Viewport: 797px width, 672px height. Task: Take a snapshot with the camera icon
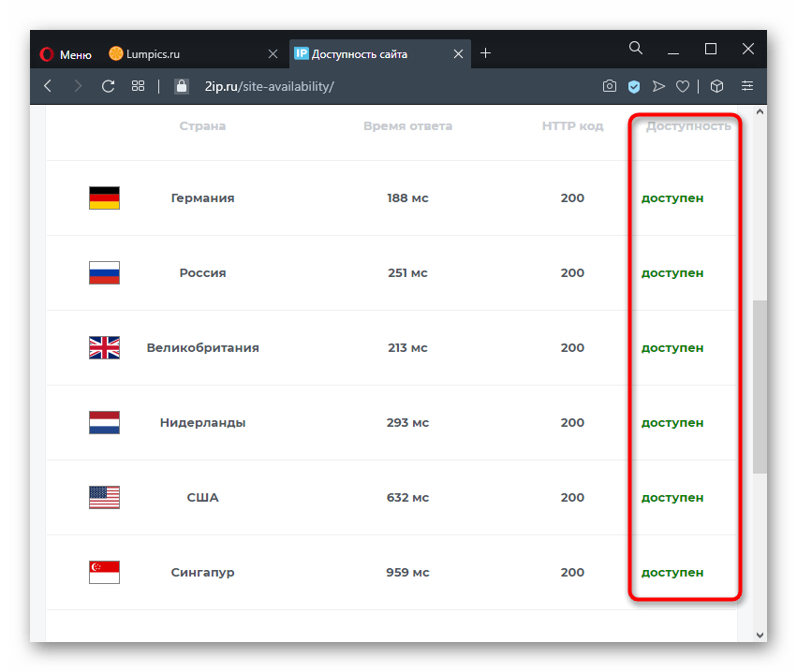[609, 86]
